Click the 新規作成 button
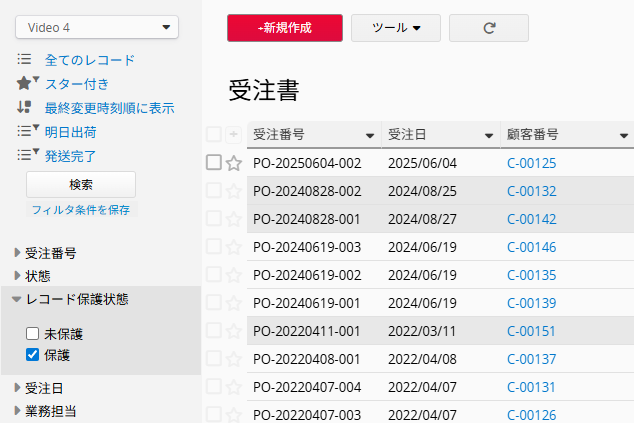Screen dimensions: 634x423 285,28
